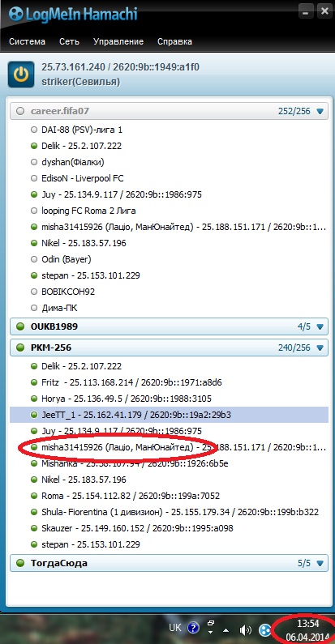Open the OUKB1989 network dropdown arrow

point(320,327)
